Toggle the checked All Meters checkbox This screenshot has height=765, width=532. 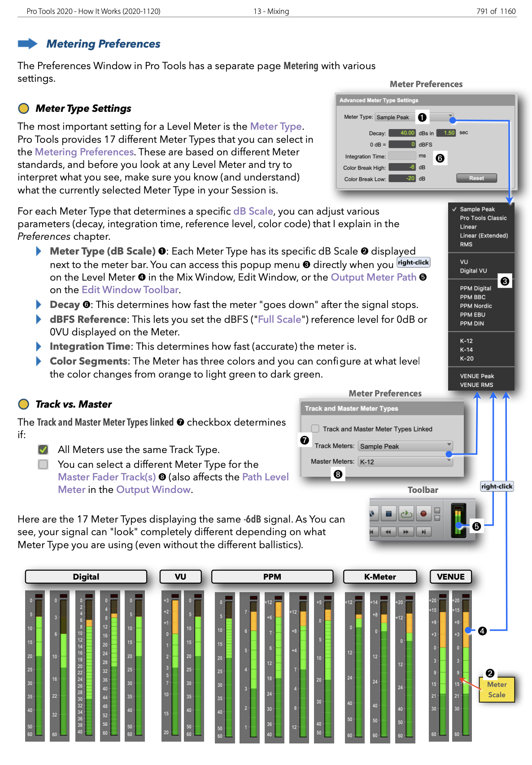43,449
